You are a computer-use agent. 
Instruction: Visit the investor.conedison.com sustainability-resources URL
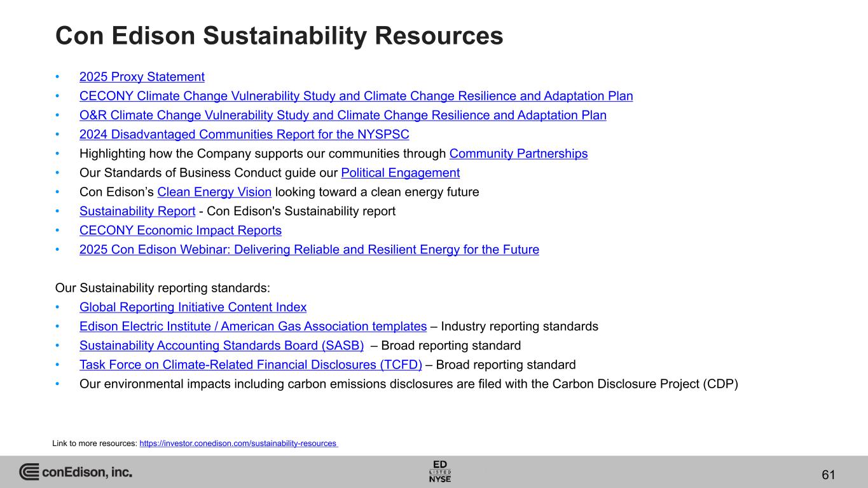[238, 444]
